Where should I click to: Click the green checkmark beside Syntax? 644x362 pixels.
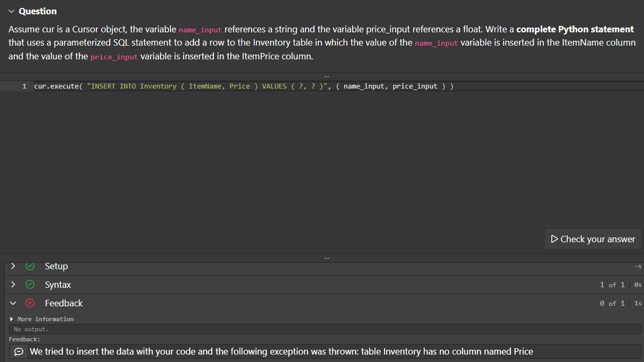[30, 285]
